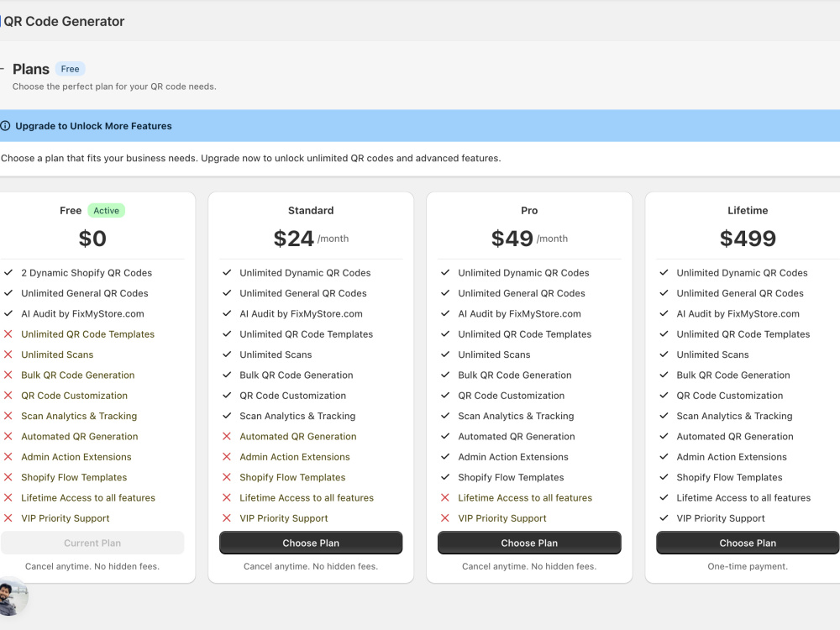Viewport: 840px width, 630px height.
Task: Click the Active badge on Free plan
Action: click(x=106, y=211)
